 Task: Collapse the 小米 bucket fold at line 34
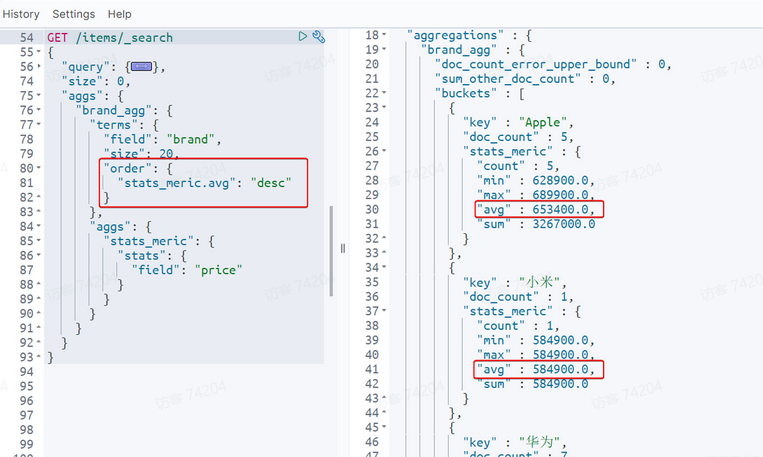(384, 267)
